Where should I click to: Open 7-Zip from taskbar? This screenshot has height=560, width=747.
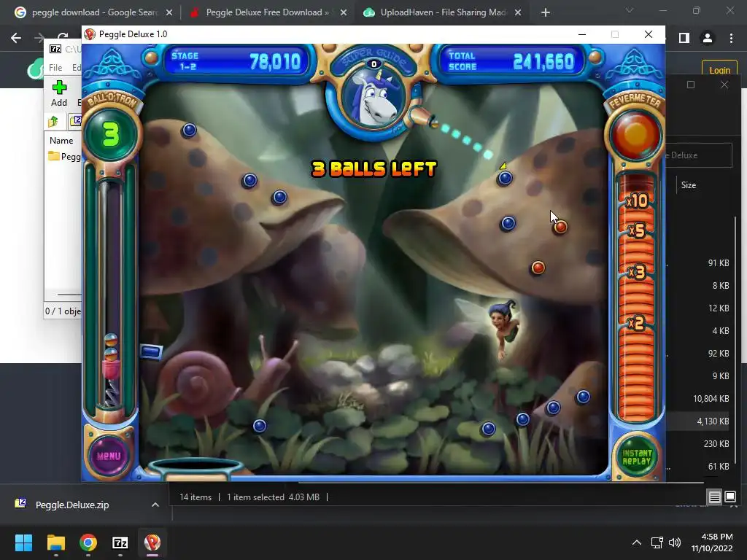[120, 542]
